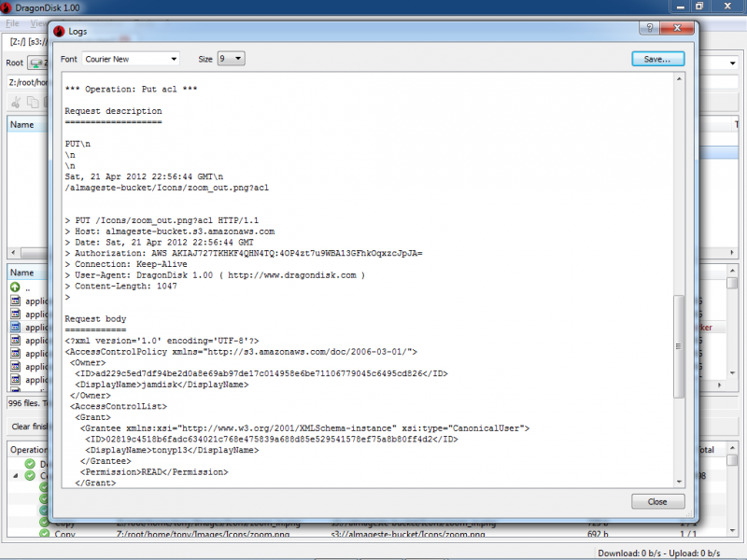Click the '<Permission>READ</Permission>' line

point(154,472)
